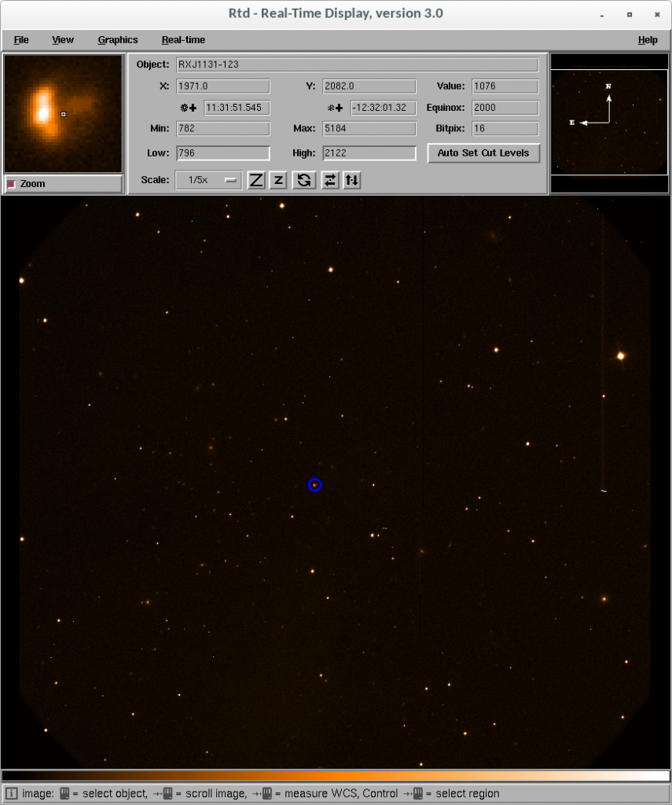Screen dimensions: 672x805
Task: Click the Dec coordinate marker icon
Action: (x=336, y=108)
